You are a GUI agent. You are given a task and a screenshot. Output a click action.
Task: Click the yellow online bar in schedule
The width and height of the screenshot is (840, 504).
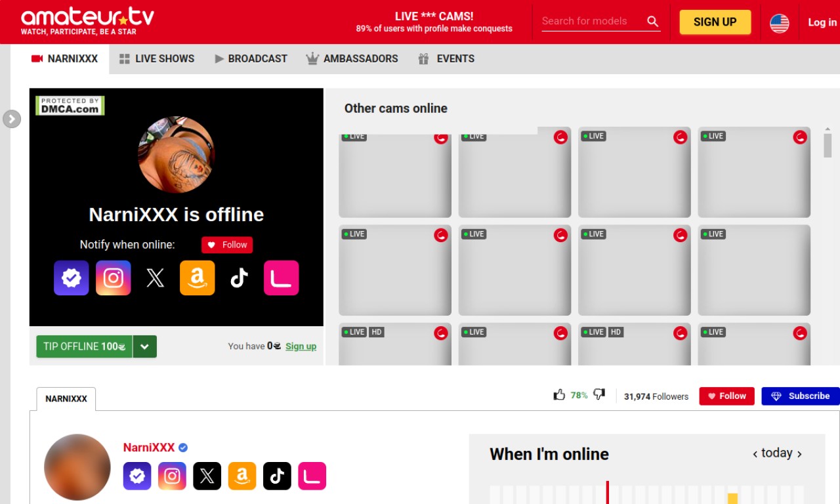[x=733, y=498]
